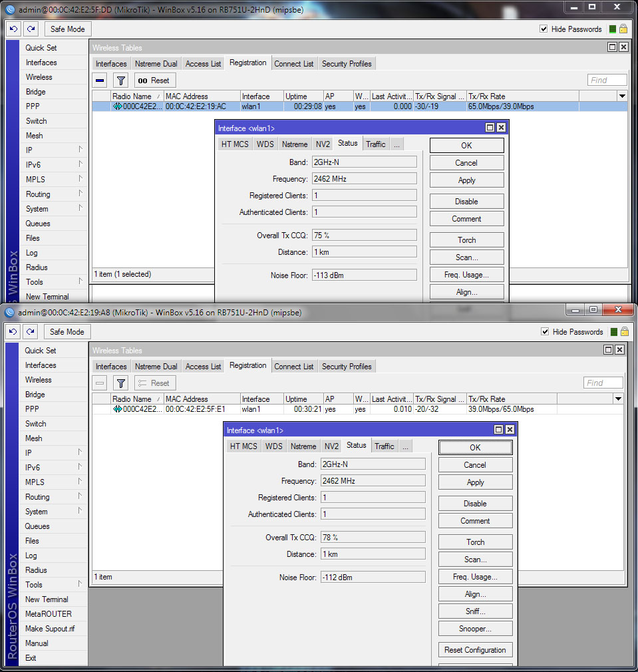Expand the Tools submenu in bottom sidebar
Viewport: 638px width, 672px height.
(x=80, y=584)
